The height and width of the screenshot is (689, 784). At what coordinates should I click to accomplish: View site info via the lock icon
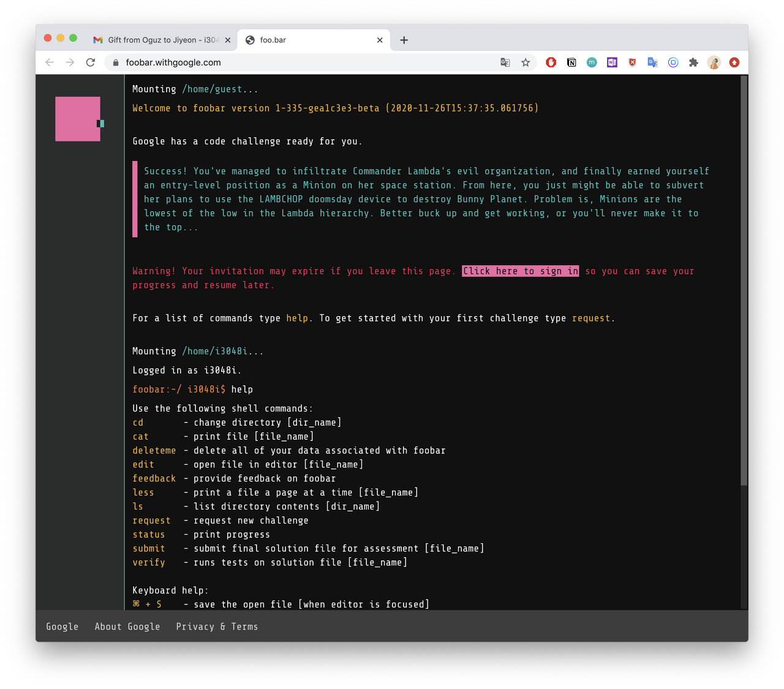[x=116, y=62]
